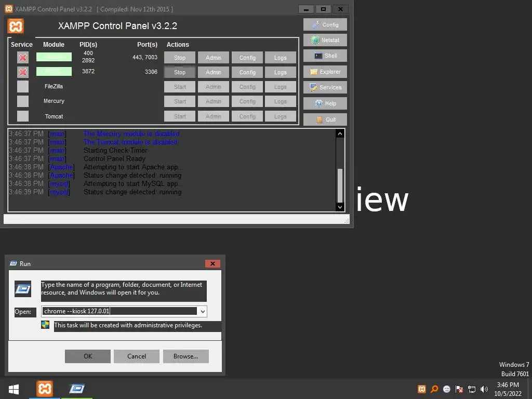Click the XAMPP icon in the system tray

click(x=422, y=389)
